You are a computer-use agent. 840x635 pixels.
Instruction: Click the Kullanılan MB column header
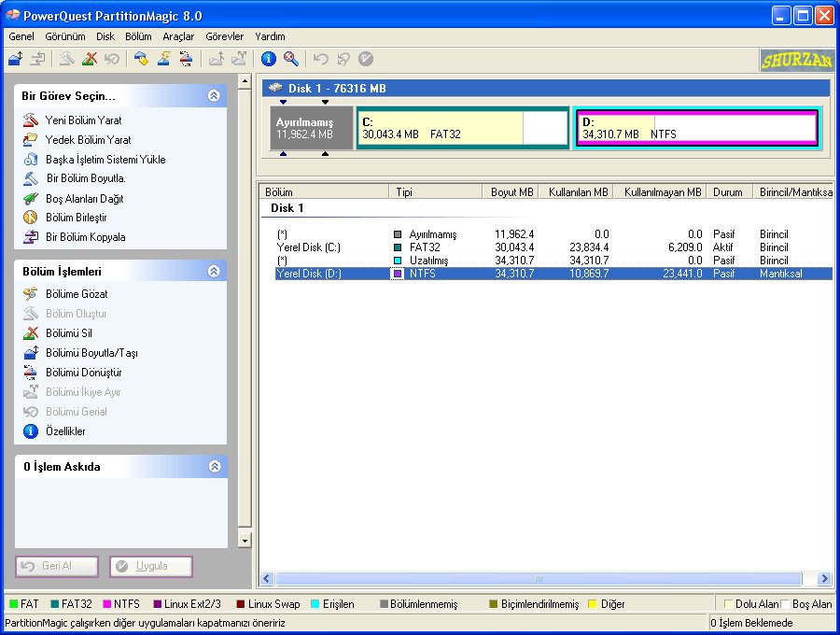(575, 191)
